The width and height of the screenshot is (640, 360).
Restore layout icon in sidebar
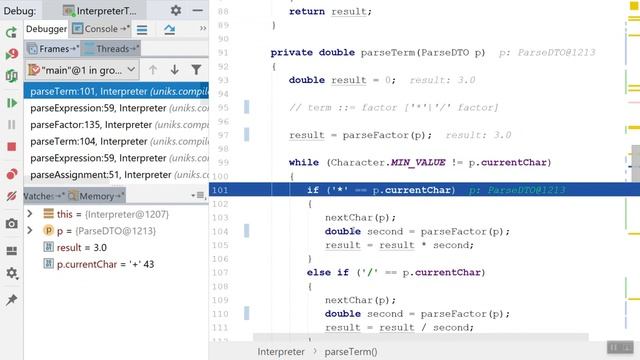(11, 251)
